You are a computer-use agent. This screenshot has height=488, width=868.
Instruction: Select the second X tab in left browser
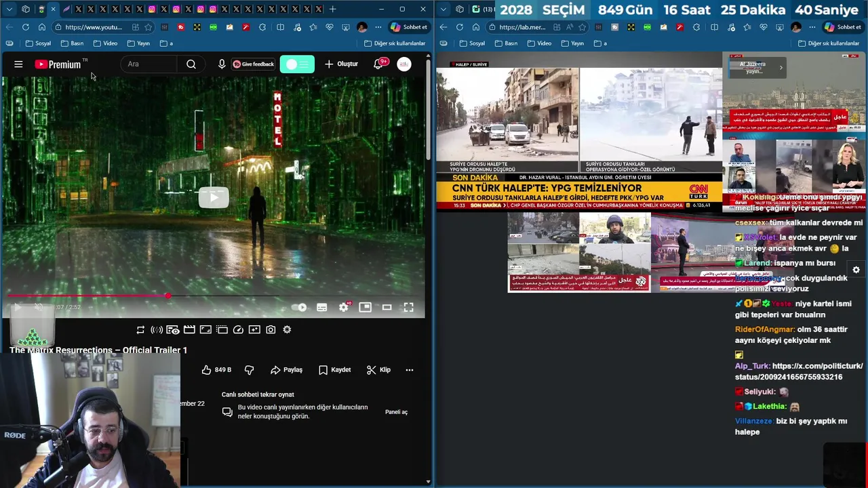click(90, 9)
